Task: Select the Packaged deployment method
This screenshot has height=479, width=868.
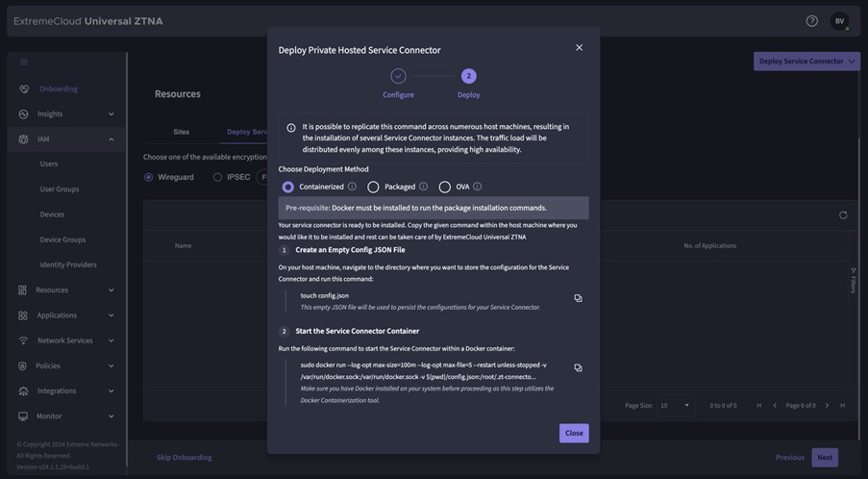Action: [373, 187]
